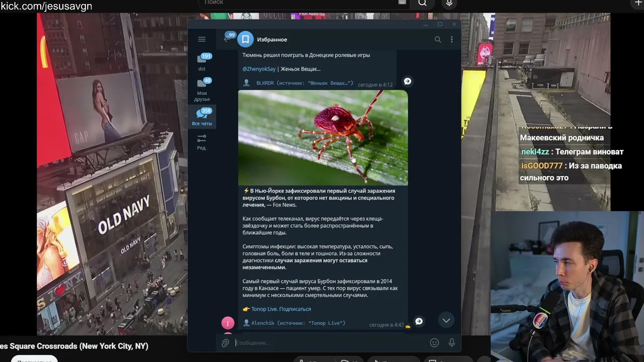
Task: Jump to latest messages with down chevron
Action: pos(446,320)
